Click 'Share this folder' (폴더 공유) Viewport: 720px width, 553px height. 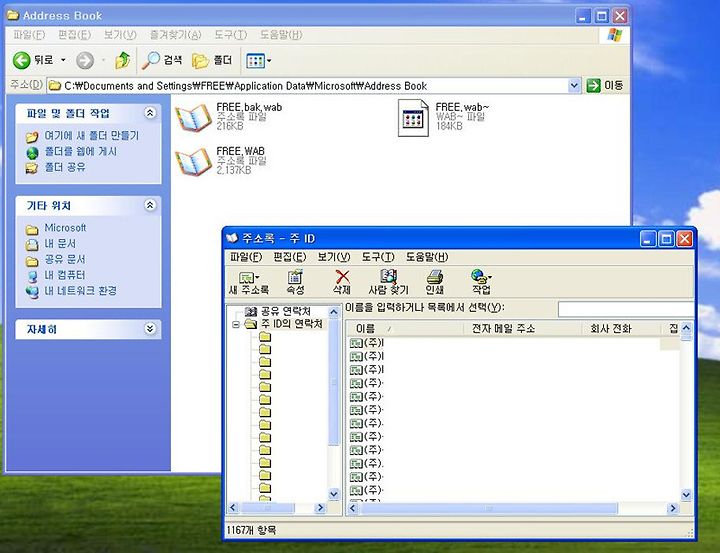(65, 167)
